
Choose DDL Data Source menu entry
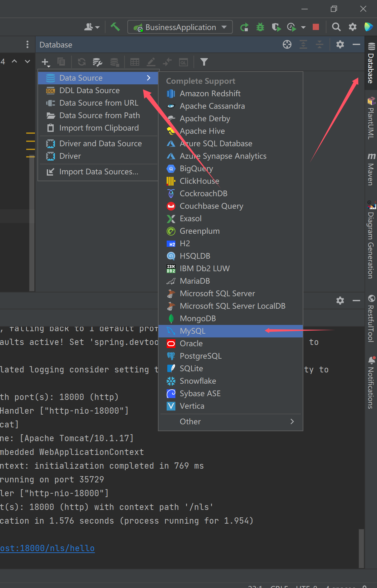[98, 90]
